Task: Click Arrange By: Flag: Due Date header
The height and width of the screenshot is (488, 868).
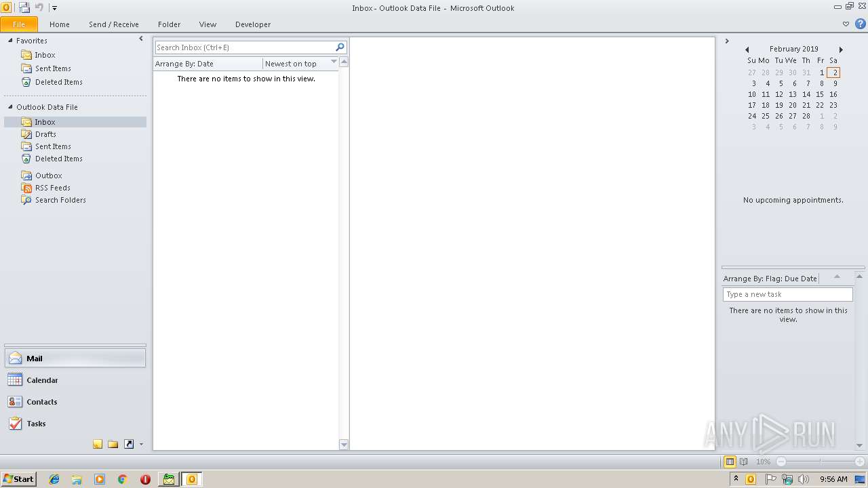Action: coord(770,279)
